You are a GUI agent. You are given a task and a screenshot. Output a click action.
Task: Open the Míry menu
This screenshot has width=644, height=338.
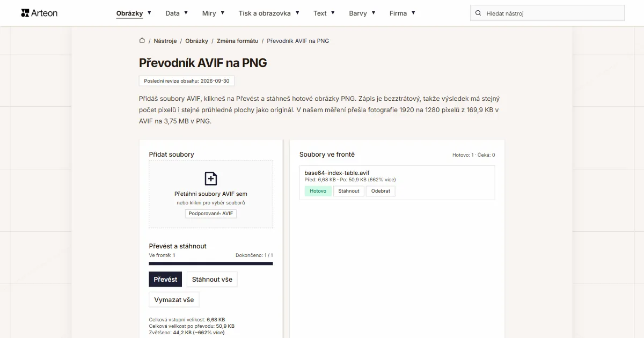[x=209, y=13]
